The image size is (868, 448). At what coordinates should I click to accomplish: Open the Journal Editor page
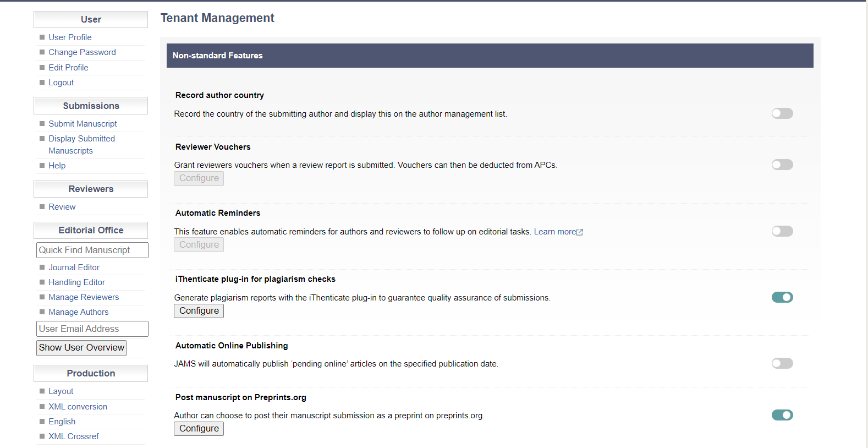74,267
